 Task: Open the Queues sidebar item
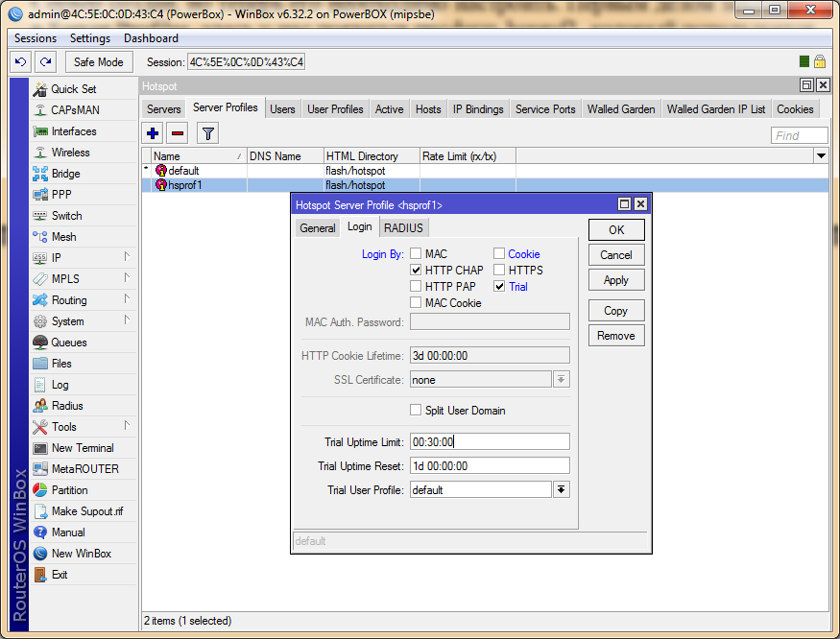click(x=68, y=343)
